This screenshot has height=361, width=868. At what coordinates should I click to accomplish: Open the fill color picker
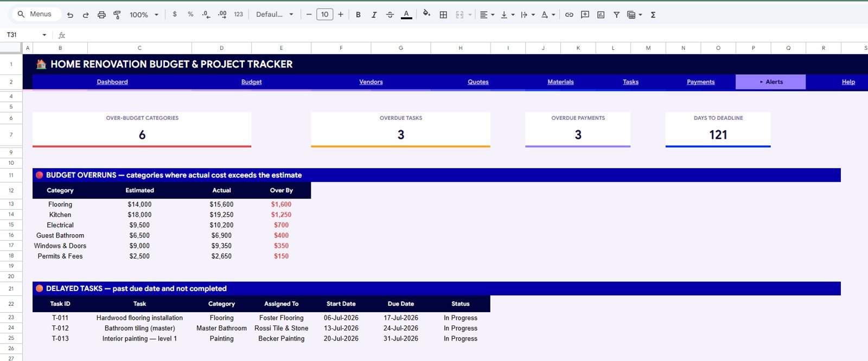pos(426,15)
